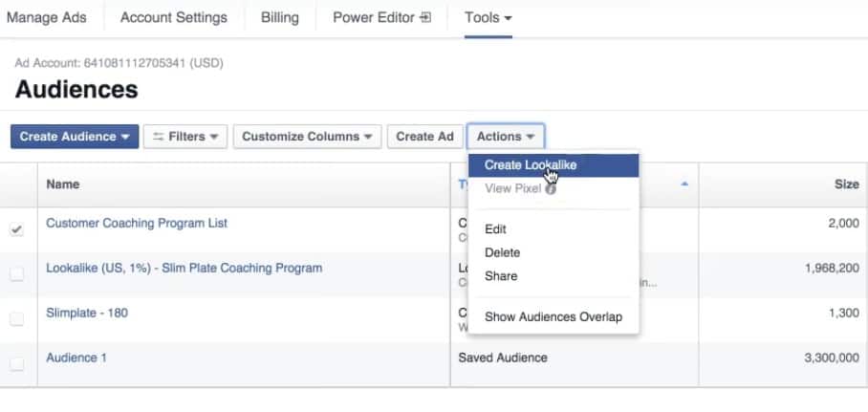The image size is (868, 412).
Task: Click the 1,968,200 size value
Action: coord(832,268)
